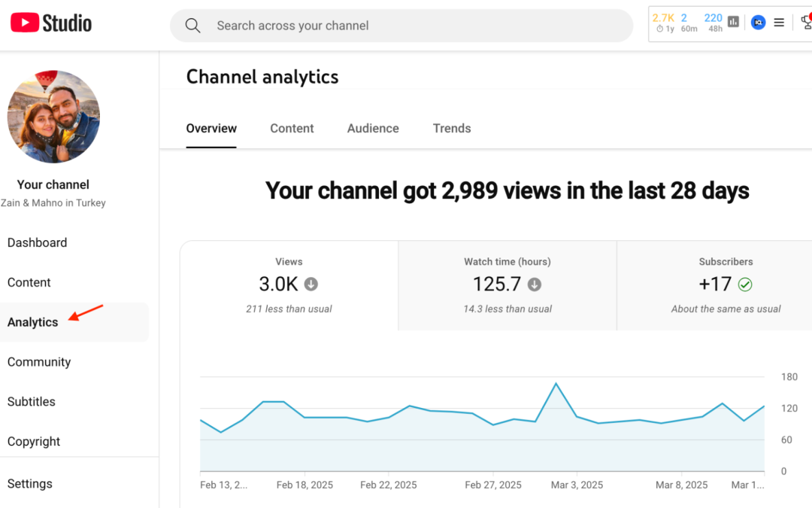Open Dashboard in the sidebar
The width and height of the screenshot is (812, 508).
point(38,242)
